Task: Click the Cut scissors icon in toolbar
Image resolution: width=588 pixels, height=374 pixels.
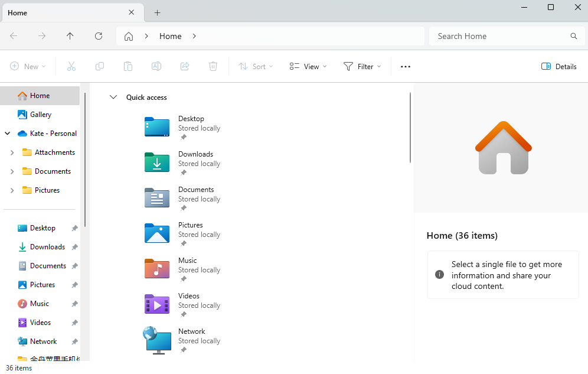Action: pyautogui.click(x=71, y=67)
